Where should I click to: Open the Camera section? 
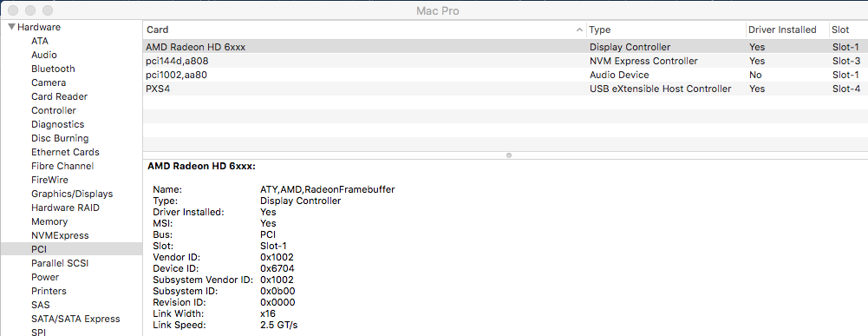[49, 82]
